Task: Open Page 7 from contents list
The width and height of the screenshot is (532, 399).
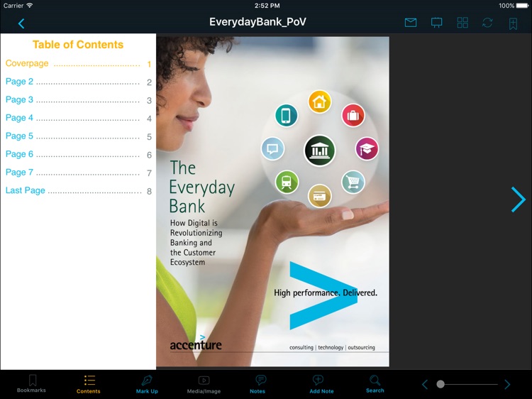Action: tap(78, 173)
